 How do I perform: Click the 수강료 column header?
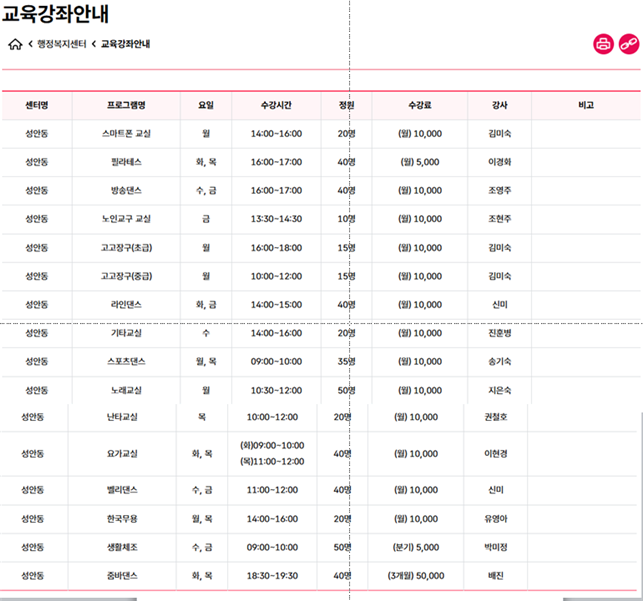[x=419, y=105]
